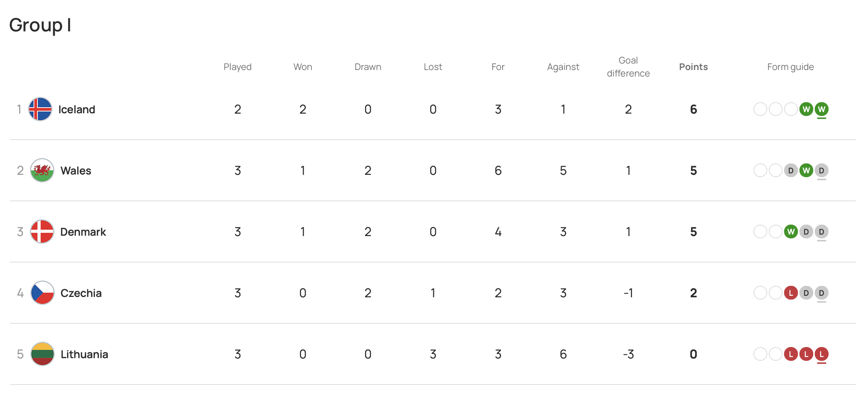
Task: Click the Iceland flag icon
Action: pos(40,109)
